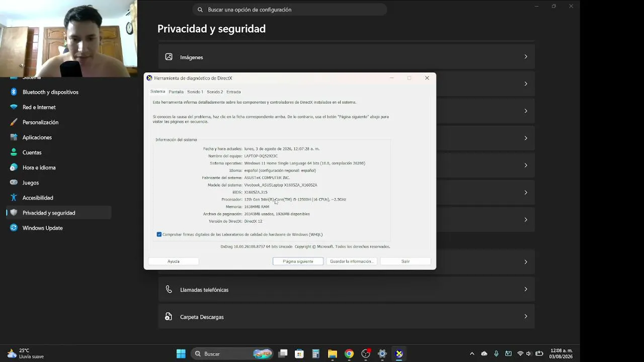
Task: Uncheck the WHQL digital signatures checkbox
Action: click(159, 234)
